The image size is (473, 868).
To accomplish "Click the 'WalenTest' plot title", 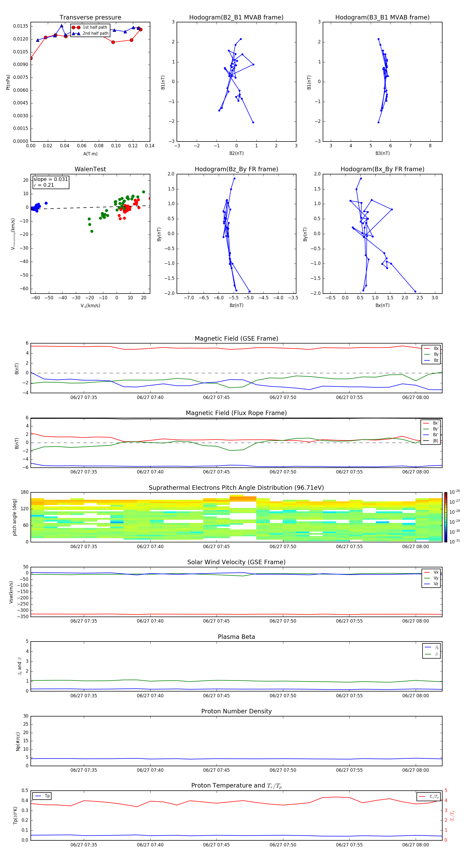I will point(90,169).
